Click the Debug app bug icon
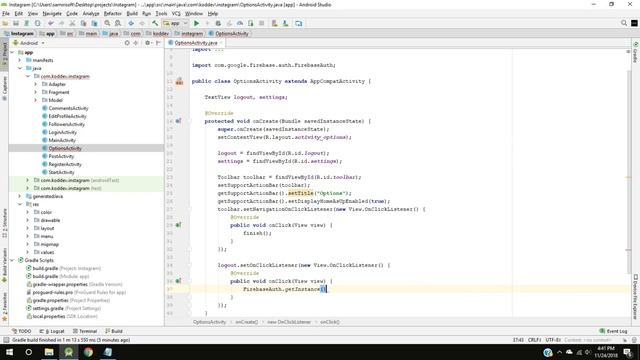 218,23
